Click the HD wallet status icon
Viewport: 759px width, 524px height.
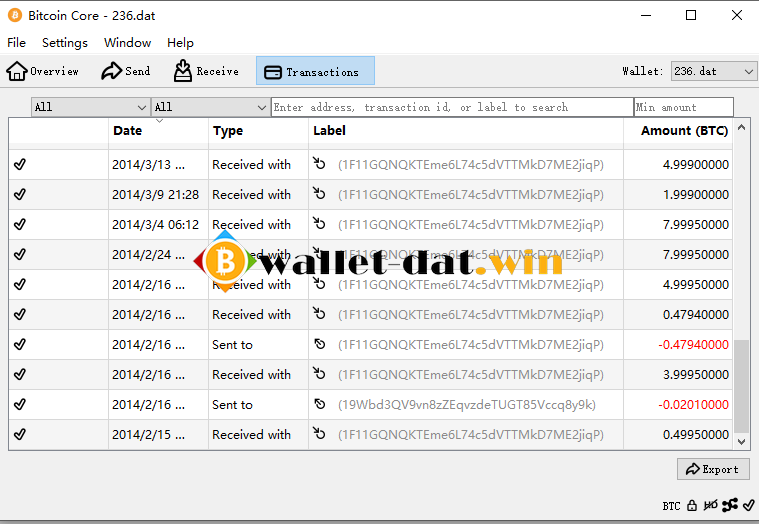pos(711,506)
